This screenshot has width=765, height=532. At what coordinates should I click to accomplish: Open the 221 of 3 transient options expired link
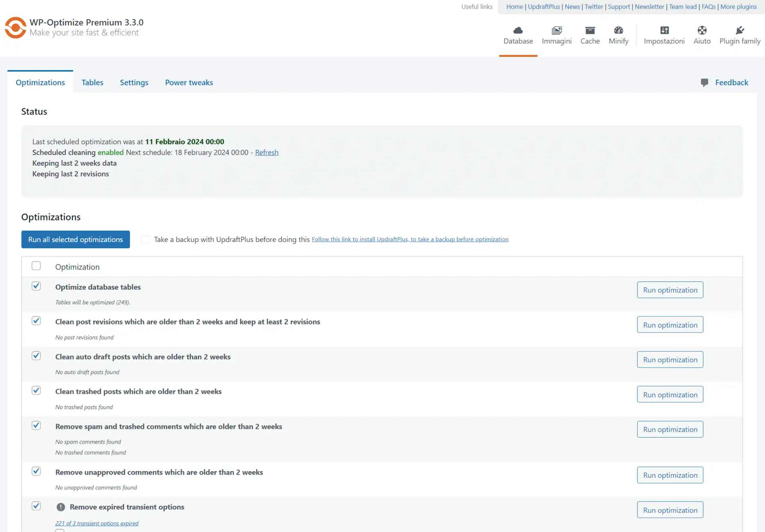click(97, 523)
